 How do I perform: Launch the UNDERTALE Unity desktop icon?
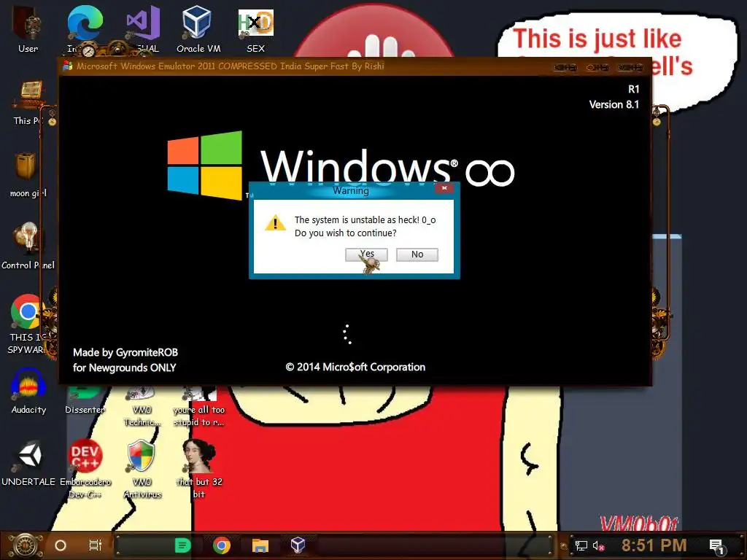(28, 463)
